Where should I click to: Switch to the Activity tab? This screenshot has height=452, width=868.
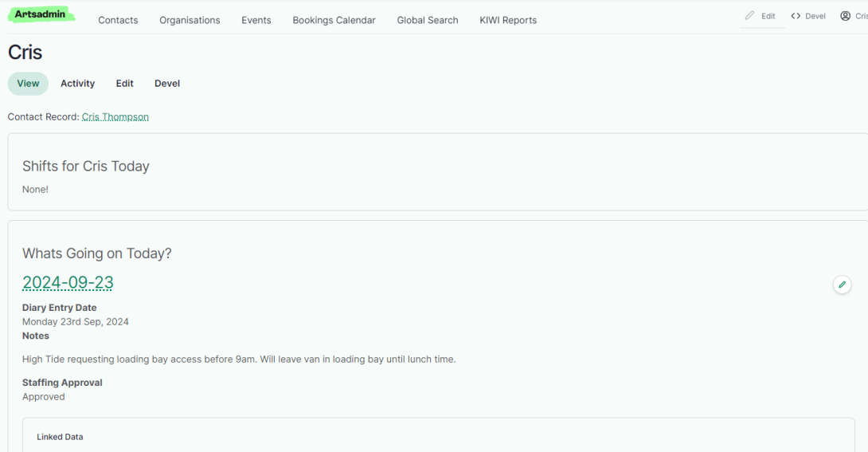(77, 84)
